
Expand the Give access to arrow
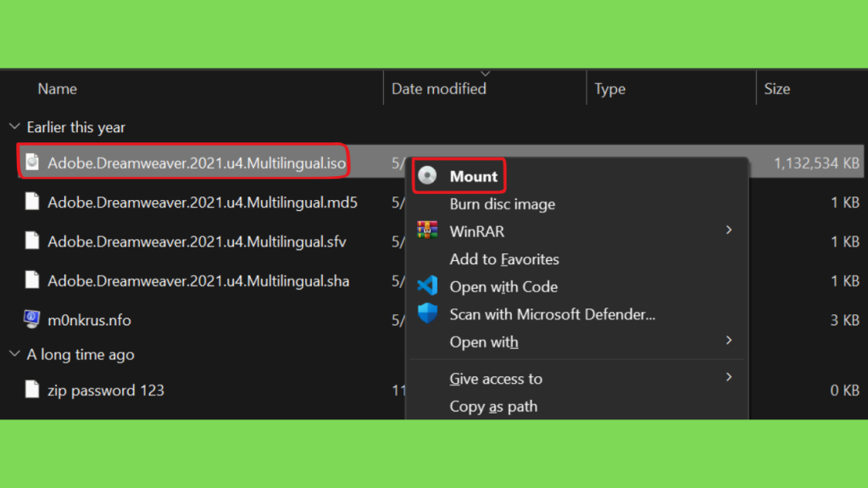(x=728, y=377)
